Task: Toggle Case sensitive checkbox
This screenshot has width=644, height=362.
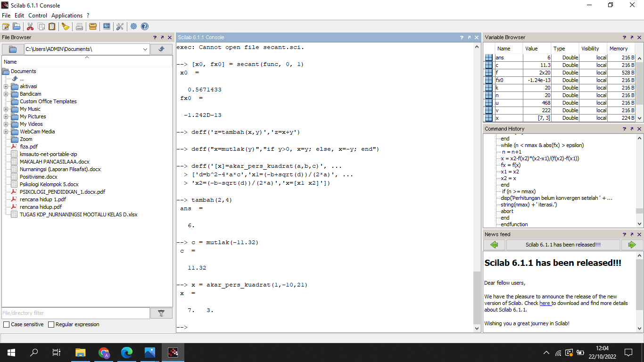Action: pyautogui.click(x=6, y=324)
